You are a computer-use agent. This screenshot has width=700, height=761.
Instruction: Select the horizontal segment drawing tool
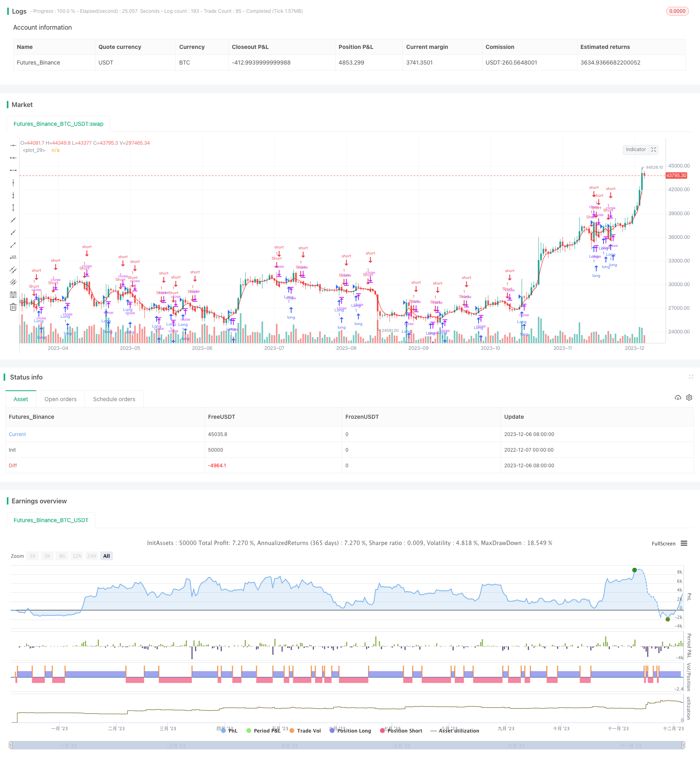(13, 170)
